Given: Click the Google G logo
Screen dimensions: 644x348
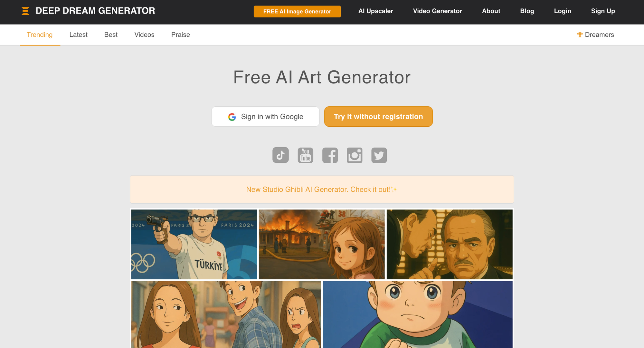Looking at the screenshot, I should (x=232, y=117).
